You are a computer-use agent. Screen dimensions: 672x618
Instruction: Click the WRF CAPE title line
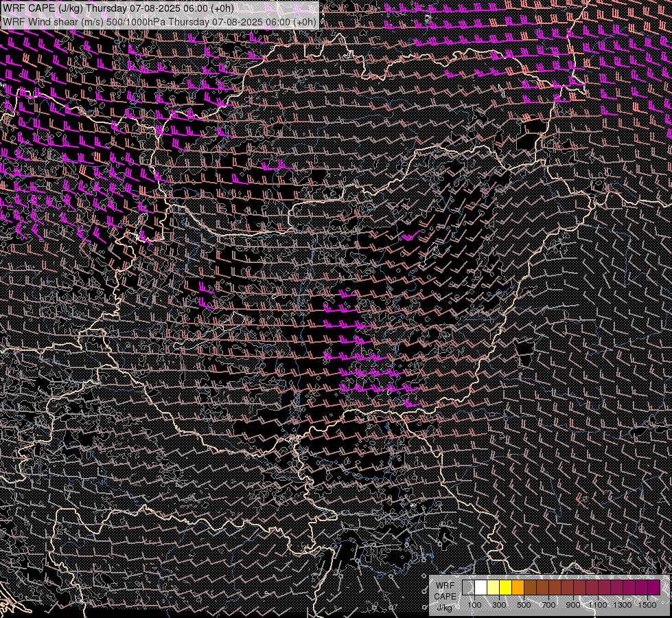pos(118,8)
